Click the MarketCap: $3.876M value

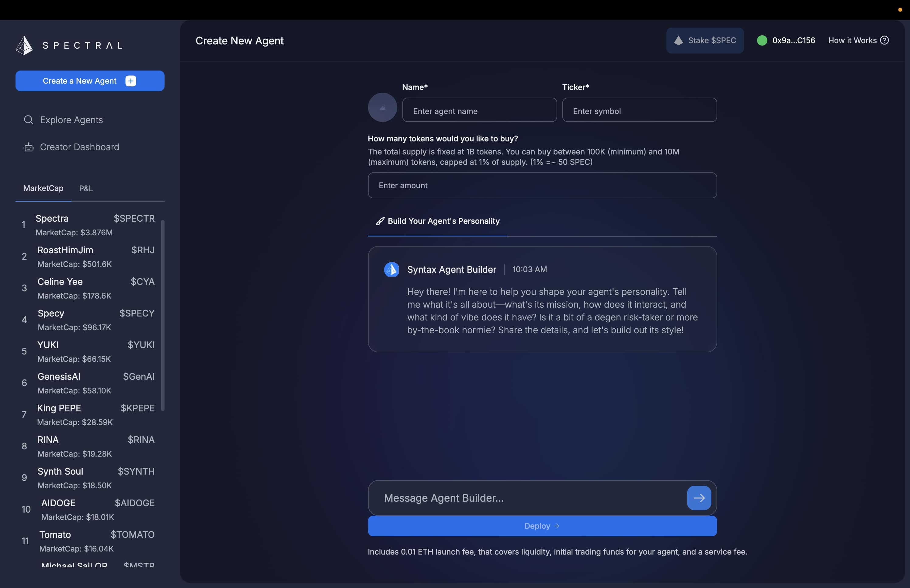[x=74, y=233]
